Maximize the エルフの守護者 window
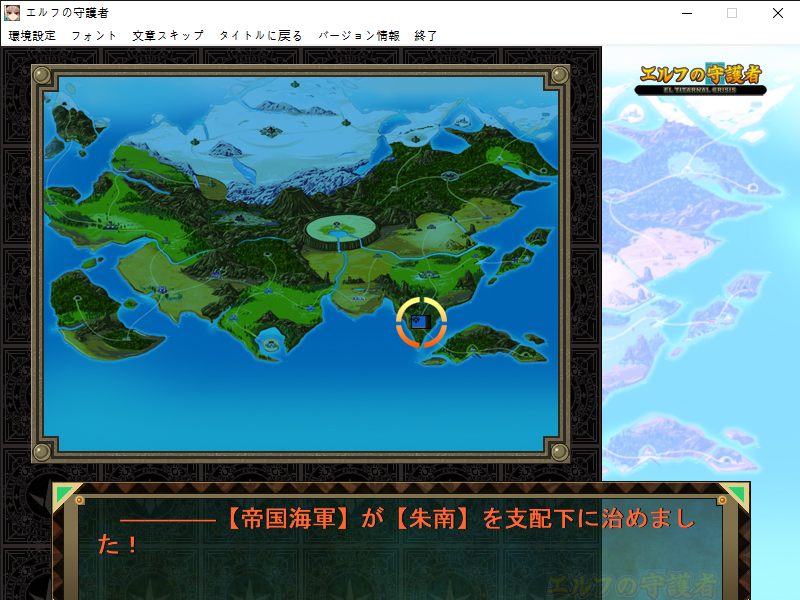 732,13
